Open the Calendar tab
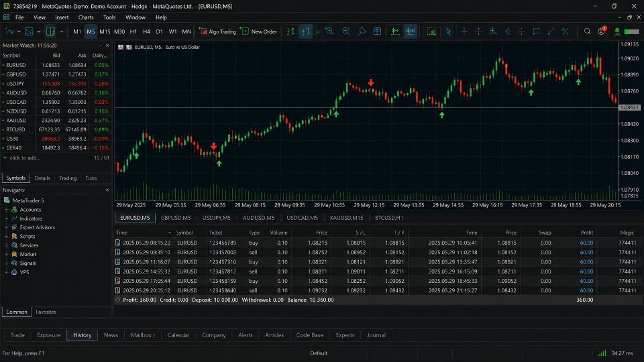This screenshot has width=644, height=362. coord(178,335)
